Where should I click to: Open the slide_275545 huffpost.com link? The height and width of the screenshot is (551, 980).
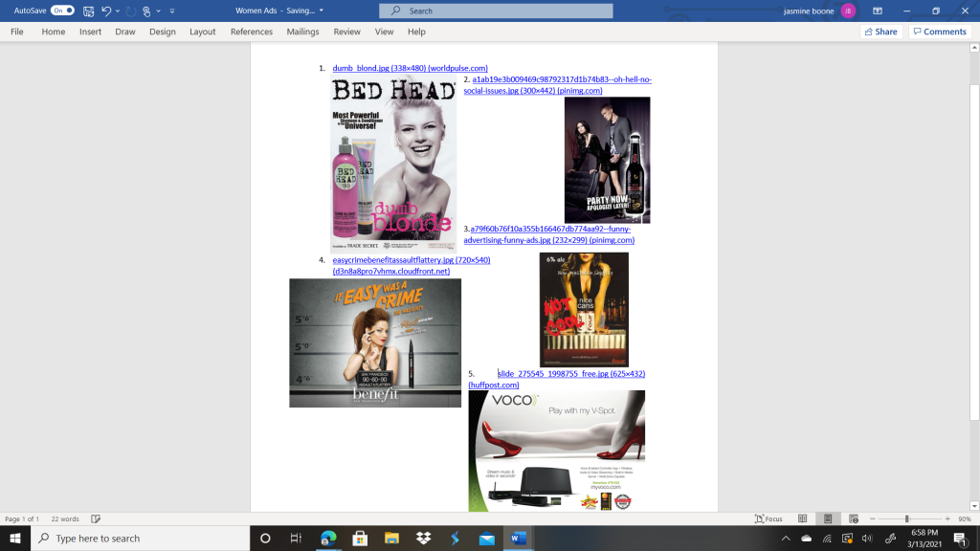pyautogui.click(x=557, y=379)
